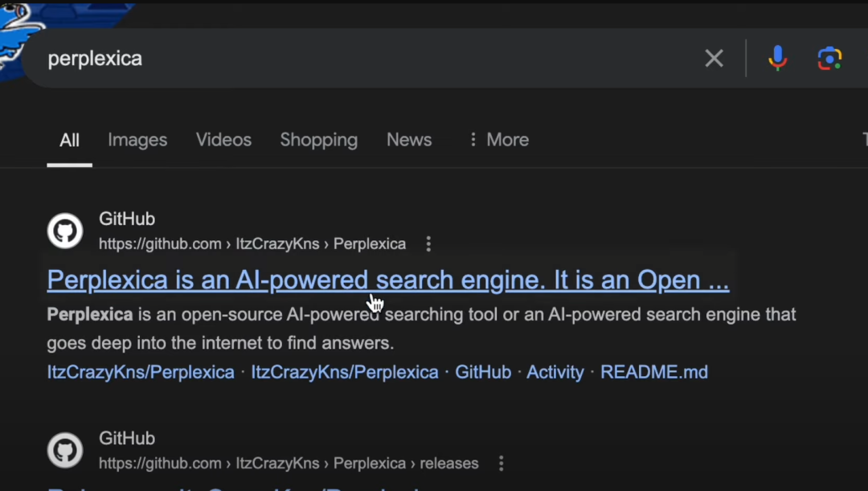Select the All results tab
Screen dimensions: 868x491
(x=70, y=140)
